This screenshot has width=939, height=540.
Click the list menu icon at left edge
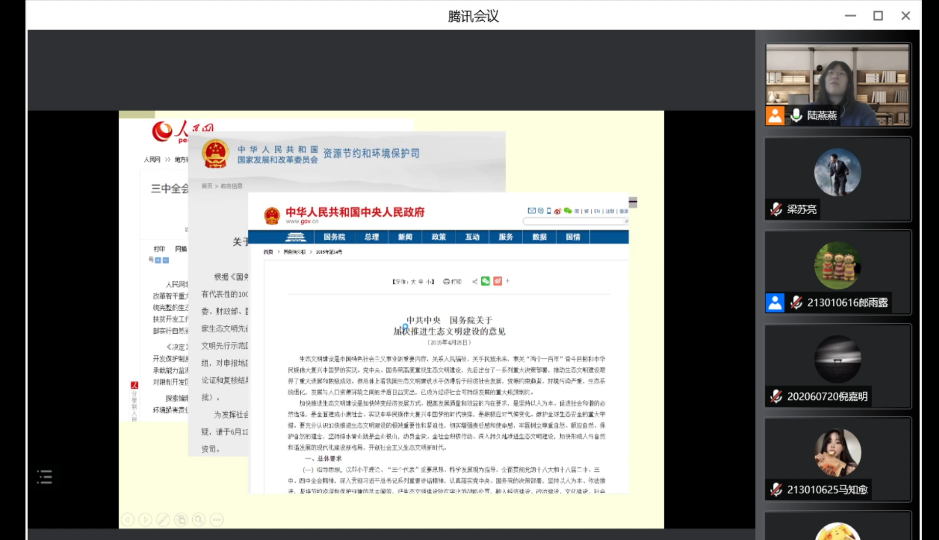click(44, 478)
